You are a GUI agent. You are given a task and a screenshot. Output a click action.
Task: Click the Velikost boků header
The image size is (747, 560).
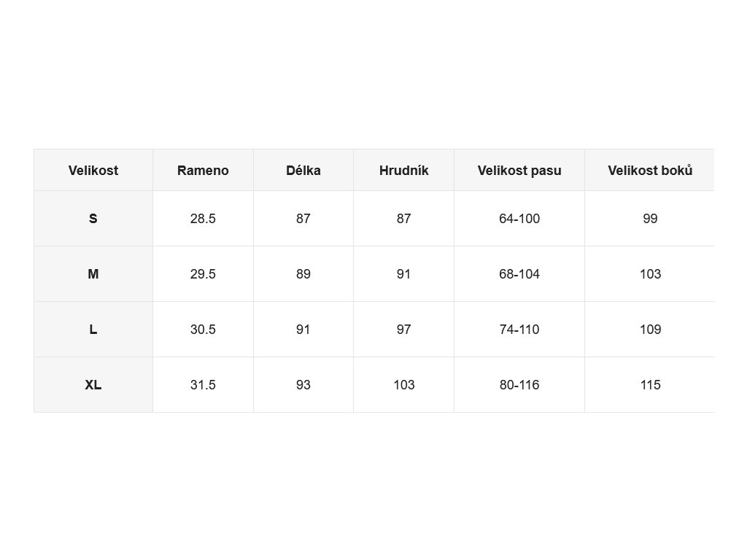[650, 171]
